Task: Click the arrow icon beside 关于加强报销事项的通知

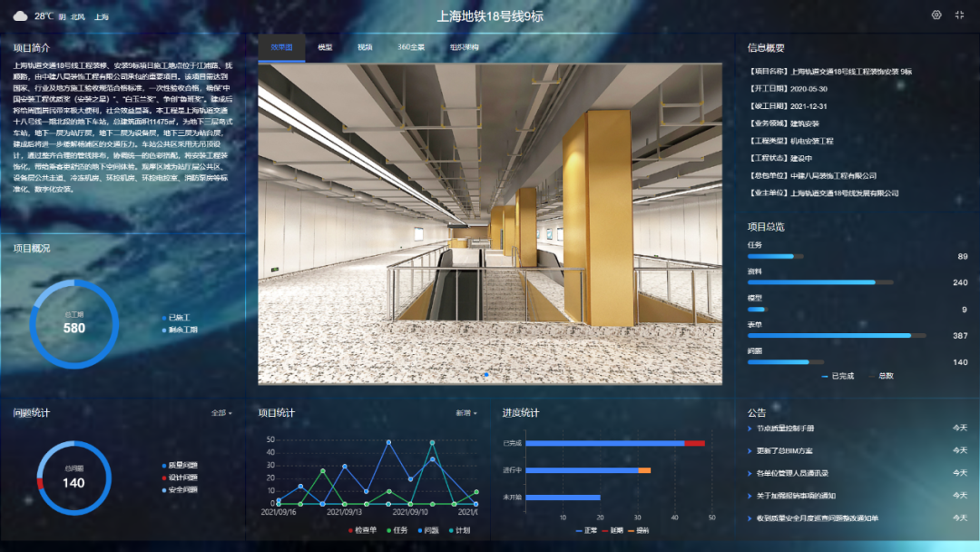Action: pyautogui.click(x=748, y=496)
